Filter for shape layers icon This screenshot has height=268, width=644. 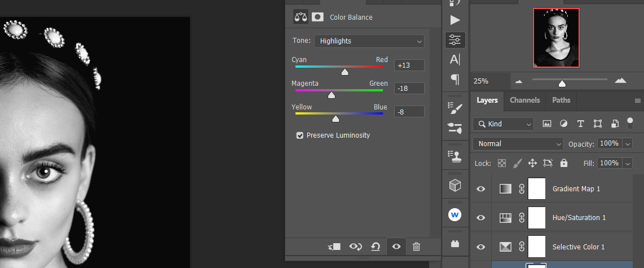click(x=598, y=124)
